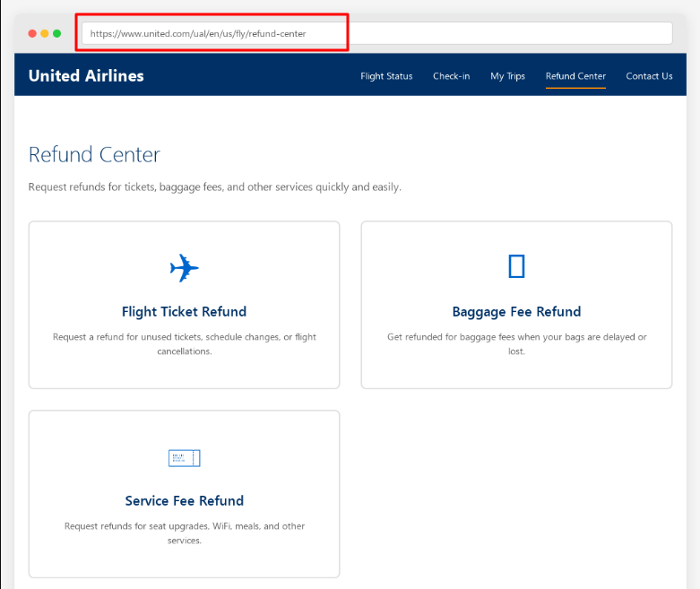Open My Trips from the top navigation
The image size is (700, 589).
[x=507, y=76]
